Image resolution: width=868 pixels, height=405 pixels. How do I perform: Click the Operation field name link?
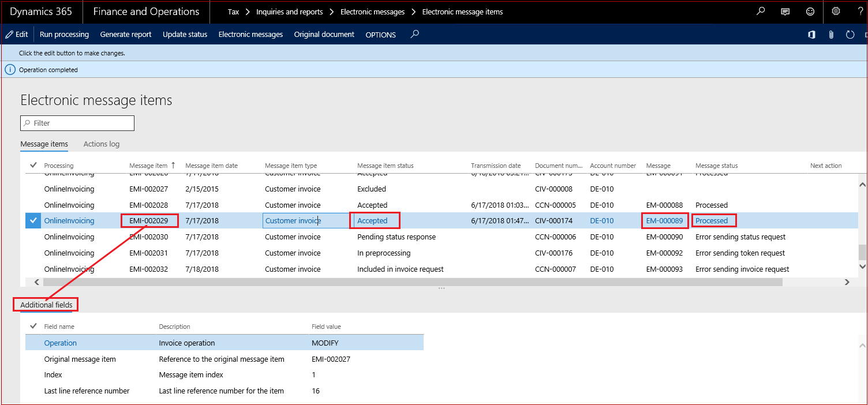click(61, 343)
